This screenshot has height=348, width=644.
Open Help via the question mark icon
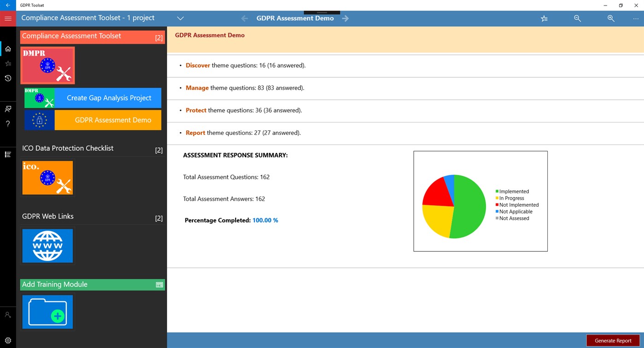pos(8,123)
